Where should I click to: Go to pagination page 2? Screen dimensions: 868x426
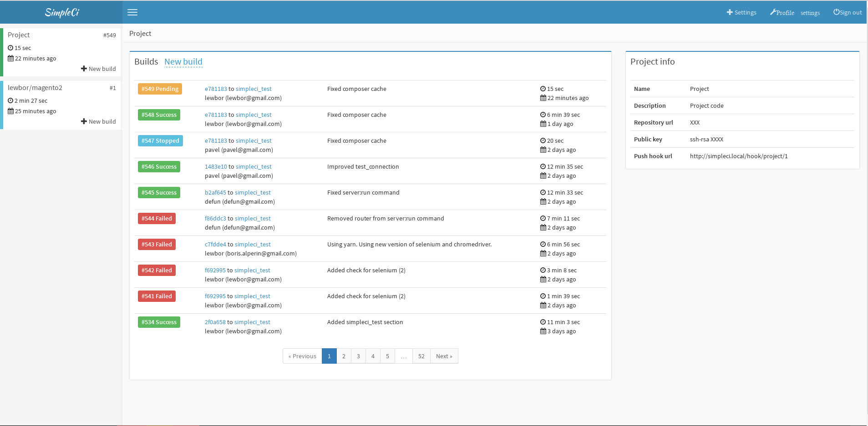coord(344,356)
